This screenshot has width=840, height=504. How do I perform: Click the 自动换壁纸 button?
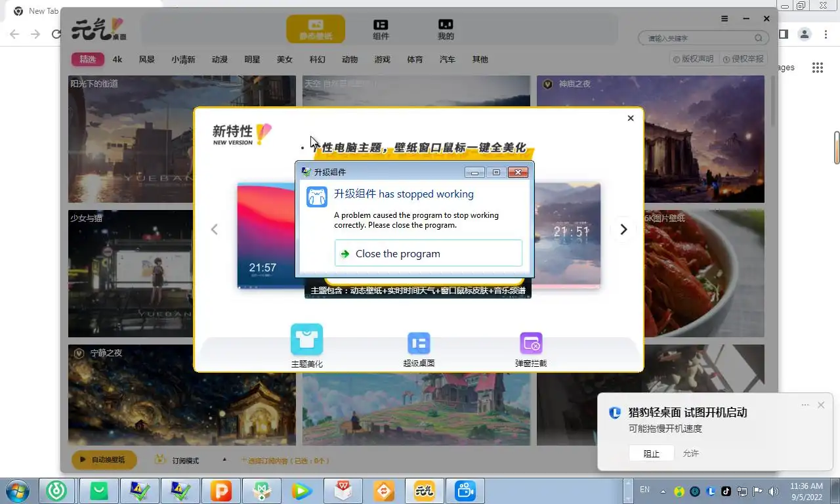pos(104,460)
